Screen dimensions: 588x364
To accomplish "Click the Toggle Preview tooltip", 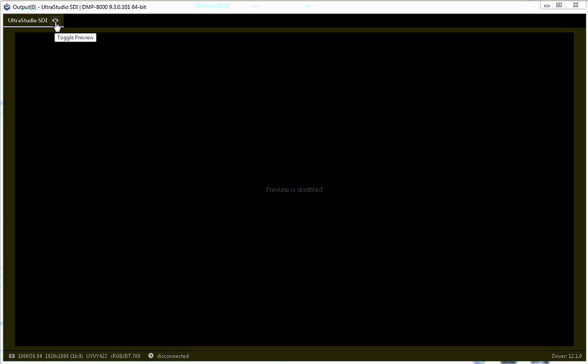I will pos(75,38).
